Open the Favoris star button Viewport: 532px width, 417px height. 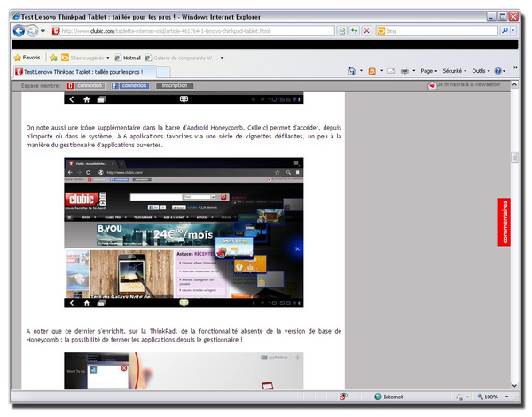(x=27, y=58)
